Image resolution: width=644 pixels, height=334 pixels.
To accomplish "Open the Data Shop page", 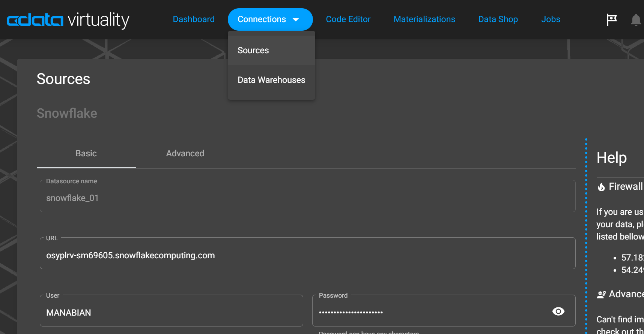I will 498,19.
